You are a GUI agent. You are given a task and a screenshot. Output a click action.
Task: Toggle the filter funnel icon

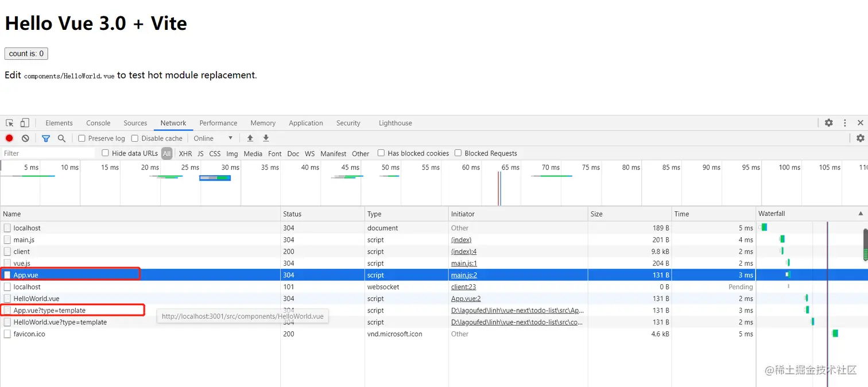[46, 138]
